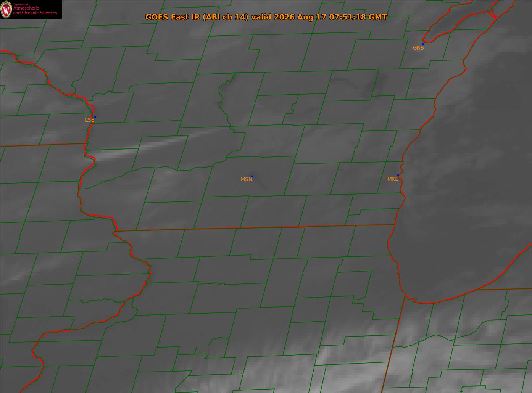Click the GRB station label
Image resolution: width=532 pixels, height=393 pixels.
click(418, 48)
